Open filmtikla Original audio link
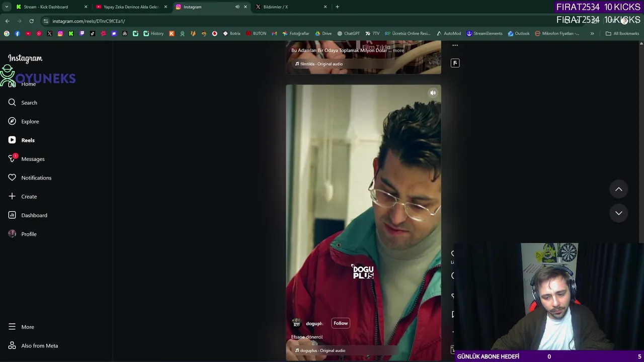Screen dimensions: 644x362 click(319, 64)
